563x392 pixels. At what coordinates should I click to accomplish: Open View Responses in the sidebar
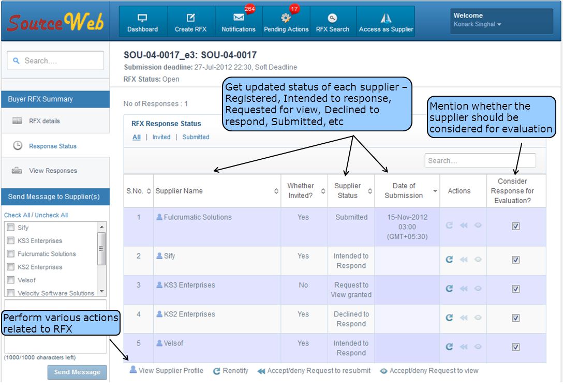(53, 171)
